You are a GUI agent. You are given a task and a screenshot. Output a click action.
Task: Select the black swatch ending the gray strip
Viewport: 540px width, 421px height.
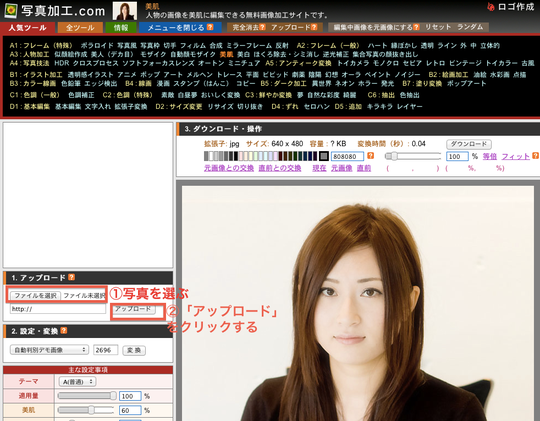pos(236,156)
